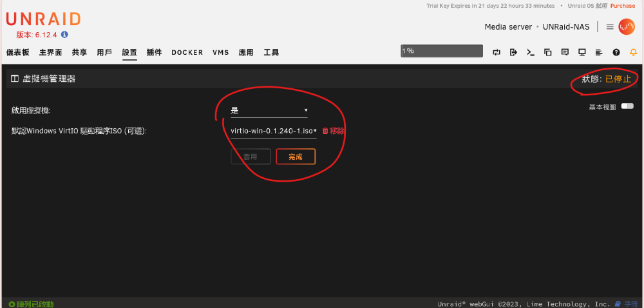Open the web terminal icon
644x308 pixels.
(x=531, y=52)
